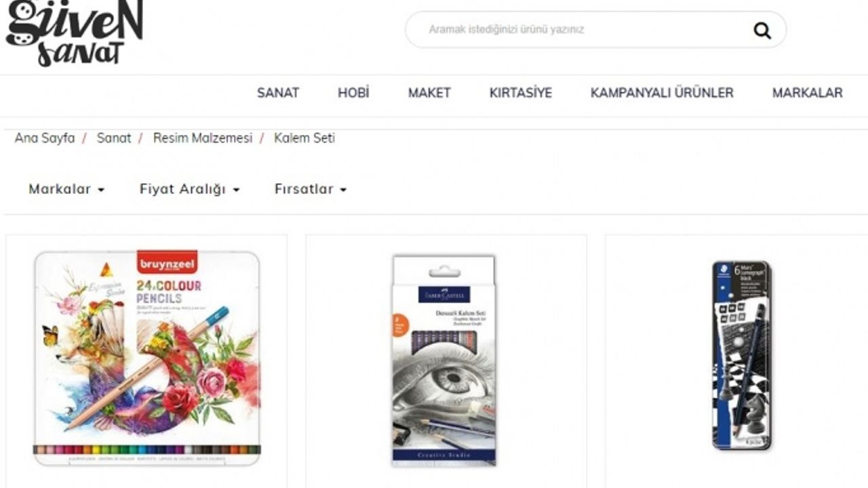868x488 pixels.
Task: Open the HOBİ menu
Action: click(353, 93)
